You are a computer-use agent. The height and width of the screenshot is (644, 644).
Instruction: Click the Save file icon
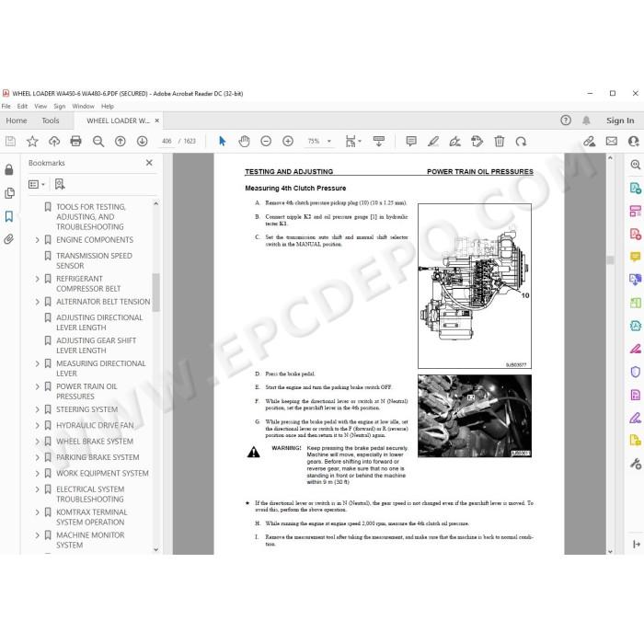click(10, 142)
